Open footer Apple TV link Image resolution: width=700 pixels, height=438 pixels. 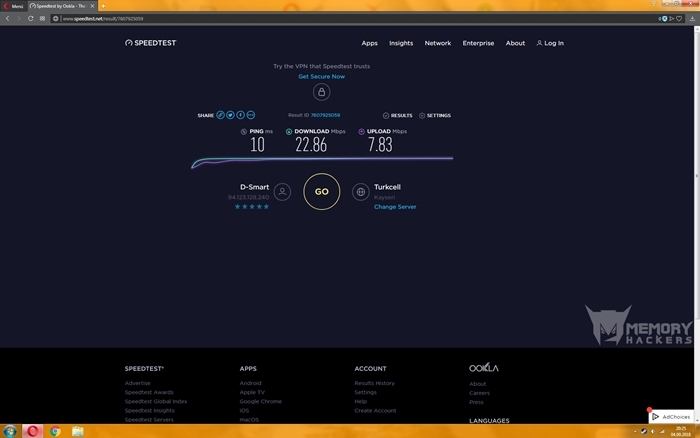coord(252,392)
